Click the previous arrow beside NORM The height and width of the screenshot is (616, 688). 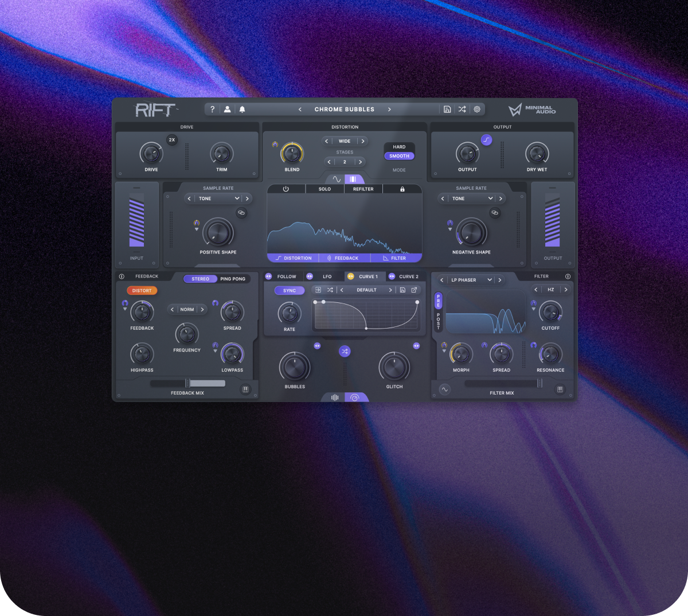click(x=172, y=309)
